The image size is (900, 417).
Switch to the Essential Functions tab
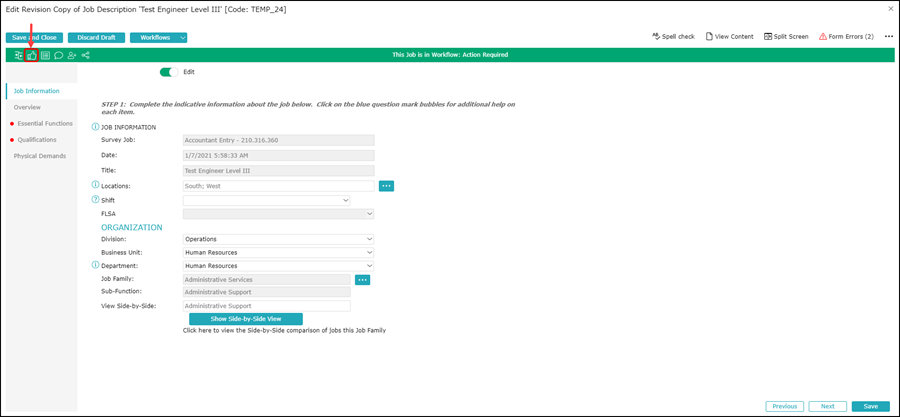click(x=44, y=123)
